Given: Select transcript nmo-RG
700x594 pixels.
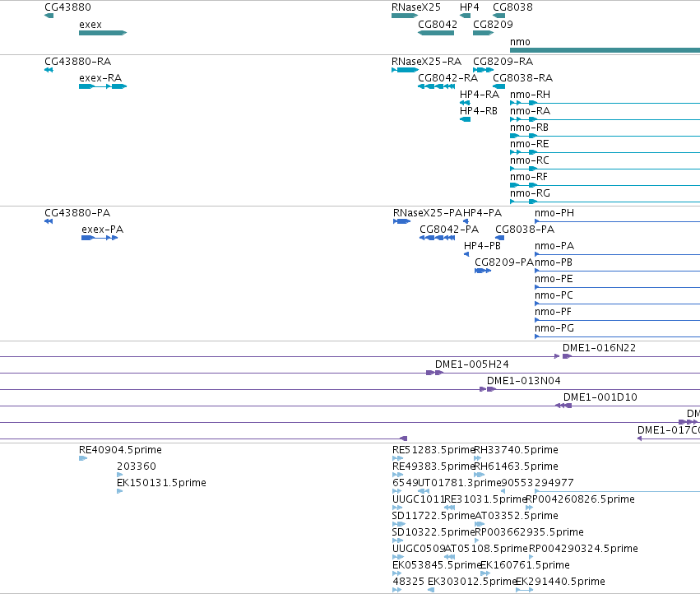Looking at the screenshot, I should tap(530, 193).
